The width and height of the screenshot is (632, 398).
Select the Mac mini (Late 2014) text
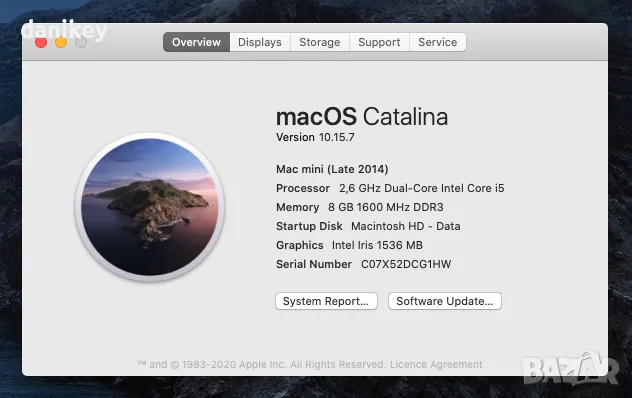coord(332,169)
